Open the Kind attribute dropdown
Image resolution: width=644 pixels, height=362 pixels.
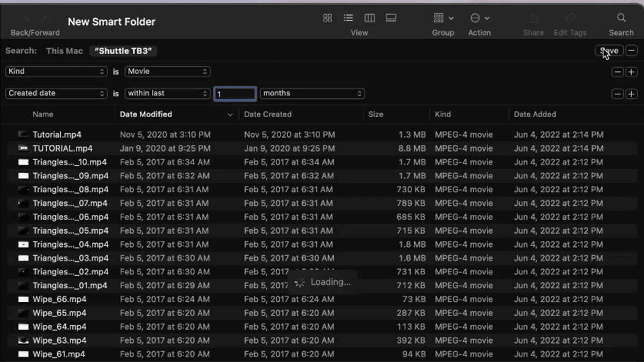(x=56, y=72)
